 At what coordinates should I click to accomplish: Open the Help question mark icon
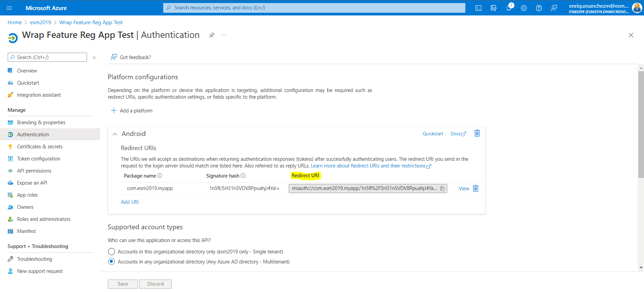(x=539, y=8)
